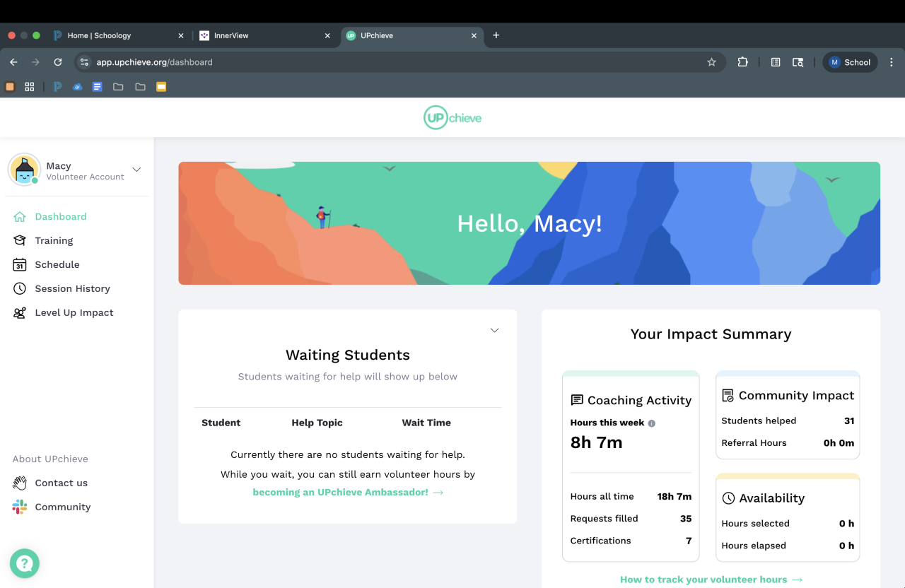Click the Referral Hours value 0h 0m
This screenshot has width=905, height=588.
click(x=839, y=443)
